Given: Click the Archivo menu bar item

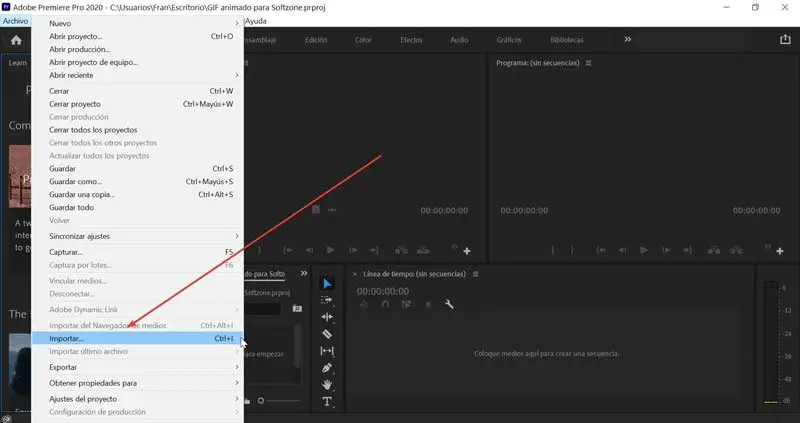Looking at the screenshot, I should coord(15,21).
